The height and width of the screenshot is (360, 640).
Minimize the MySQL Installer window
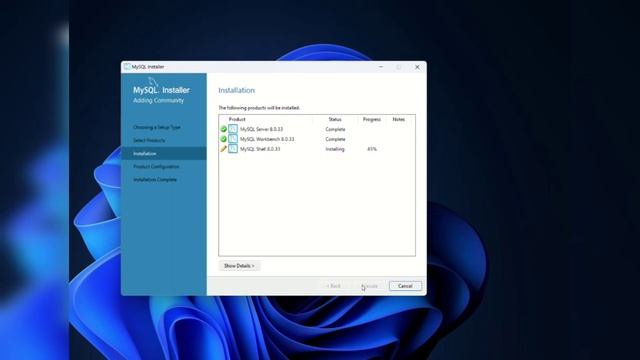[381, 67]
